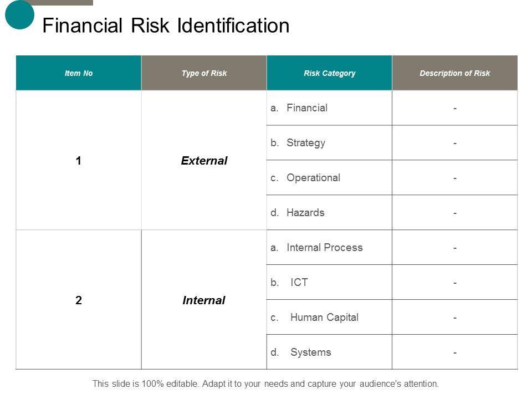Select the Description of Risk header
Screen dimensions: 532x399
(x=454, y=73)
